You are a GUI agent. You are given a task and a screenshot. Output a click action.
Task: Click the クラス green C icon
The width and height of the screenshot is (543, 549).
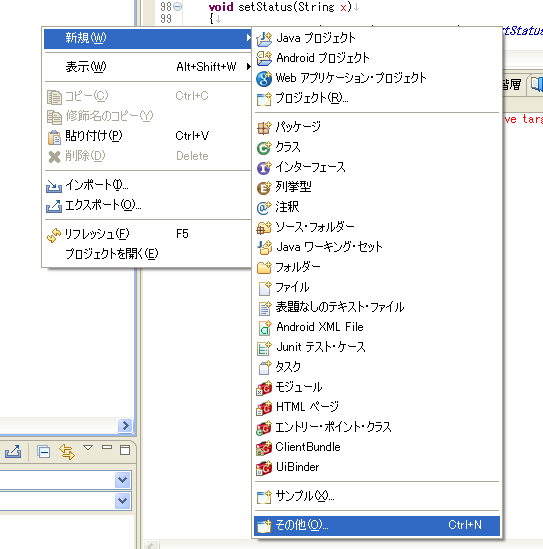pyautogui.click(x=264, y=148)
